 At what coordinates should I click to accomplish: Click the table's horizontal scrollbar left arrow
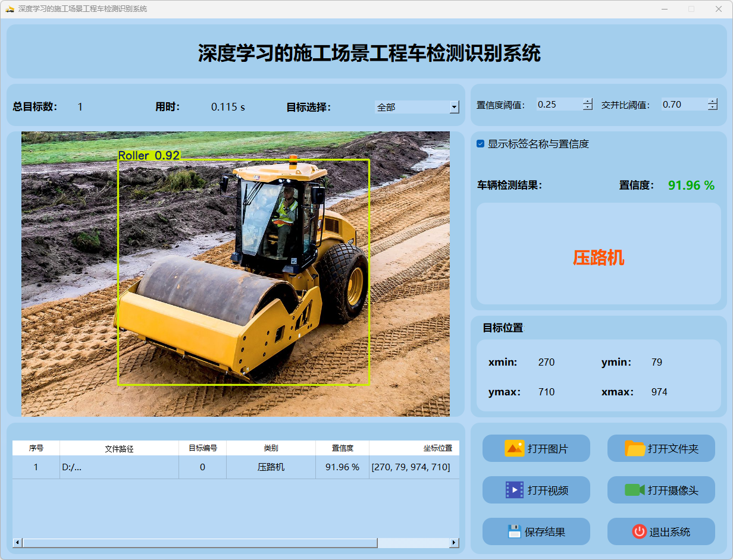click(17, 543)
